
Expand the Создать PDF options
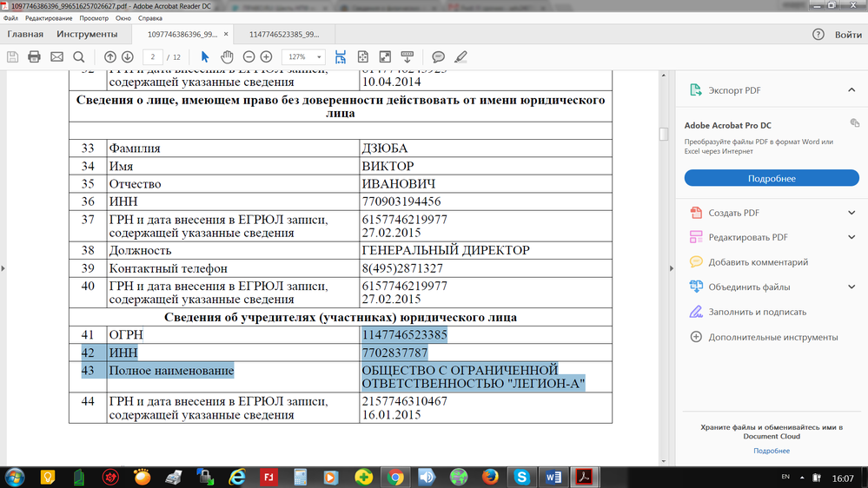851,213
